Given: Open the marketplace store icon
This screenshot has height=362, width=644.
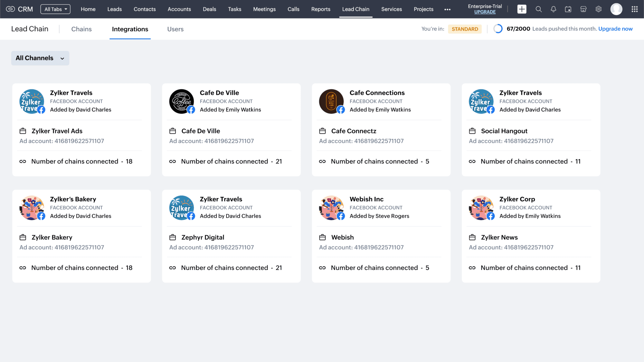Looking at the screenshot, I should pyautogui.click(x=583, y=9).
